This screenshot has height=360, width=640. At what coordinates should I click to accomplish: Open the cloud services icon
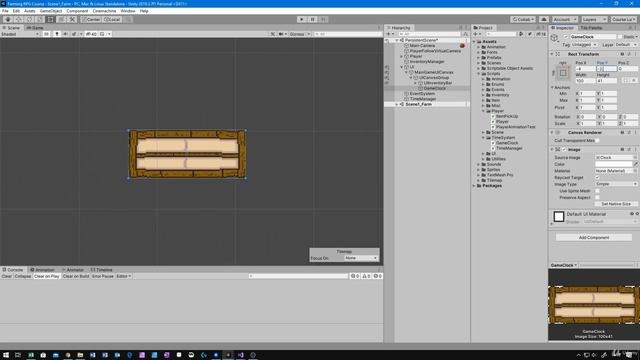pos(544,19)
